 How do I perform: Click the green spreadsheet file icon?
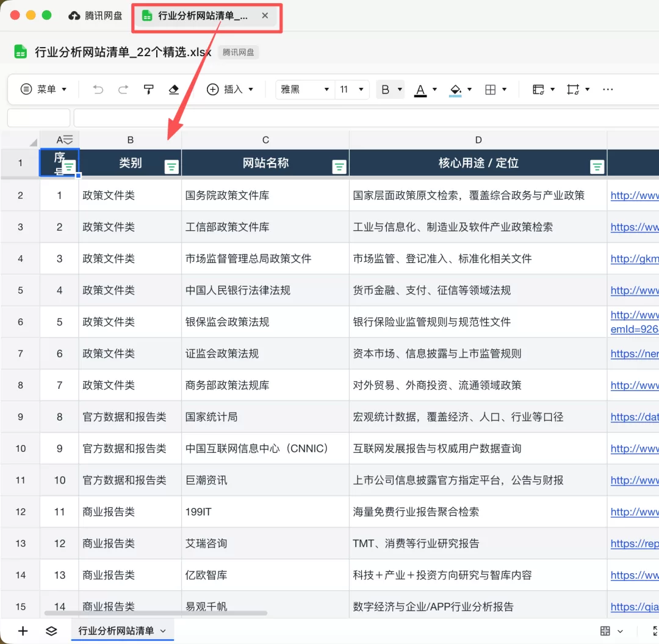pos(21,52)
